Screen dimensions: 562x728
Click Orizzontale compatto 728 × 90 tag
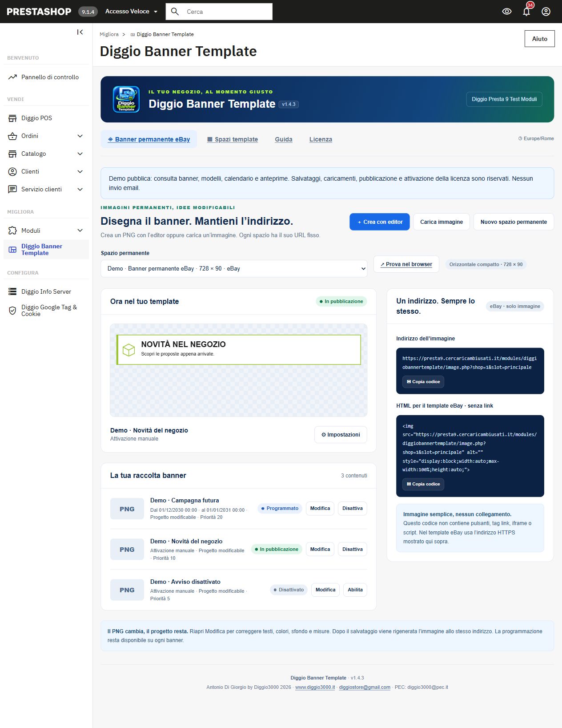[486, 264]
